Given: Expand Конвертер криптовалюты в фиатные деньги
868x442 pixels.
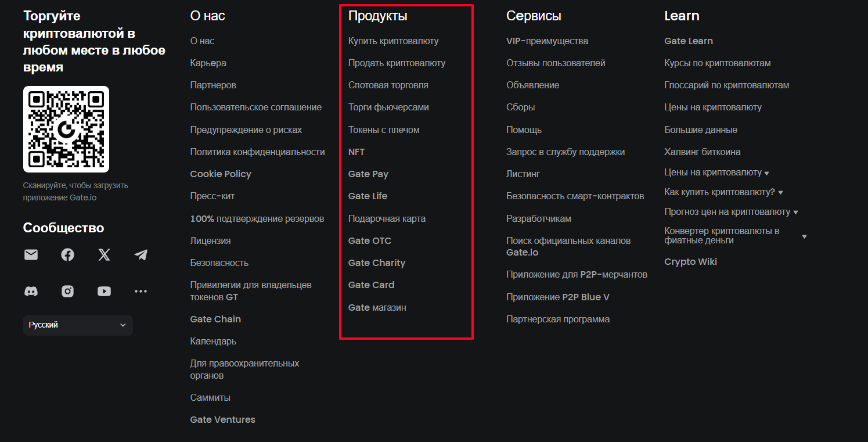Looking at the screenshot, I should point(736,236).
